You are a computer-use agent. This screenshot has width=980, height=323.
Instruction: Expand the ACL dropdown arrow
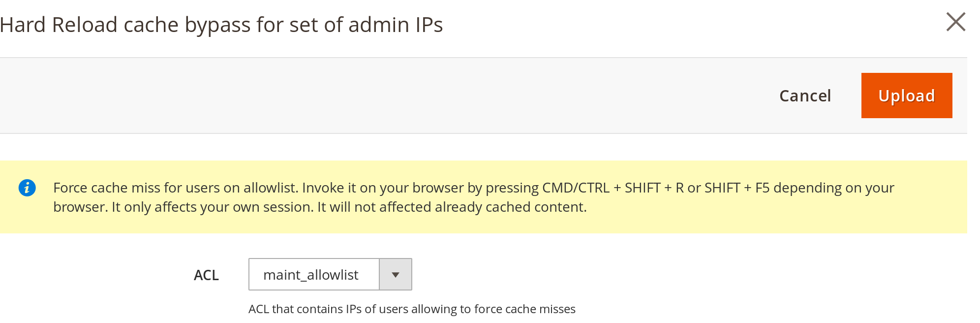396,275
